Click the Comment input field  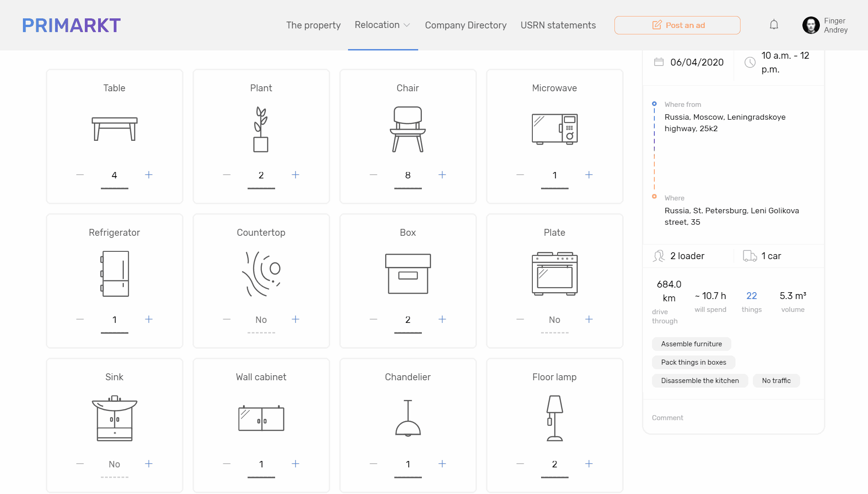(733, 418)
